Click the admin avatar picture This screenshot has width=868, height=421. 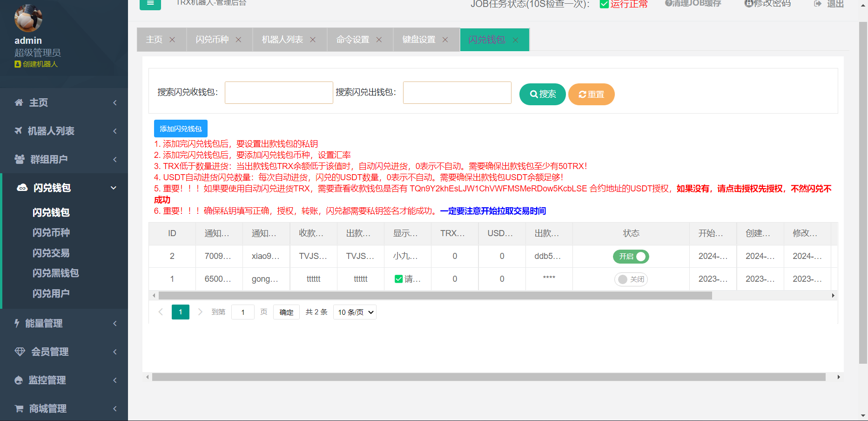(28, 18)
